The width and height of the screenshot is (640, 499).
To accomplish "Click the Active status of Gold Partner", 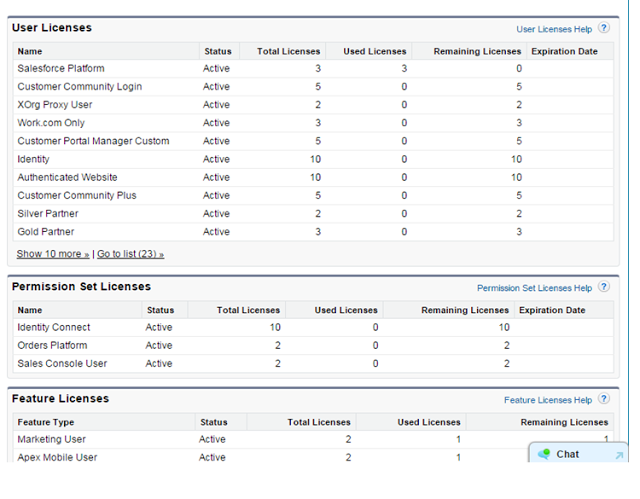I will (216, 232).
